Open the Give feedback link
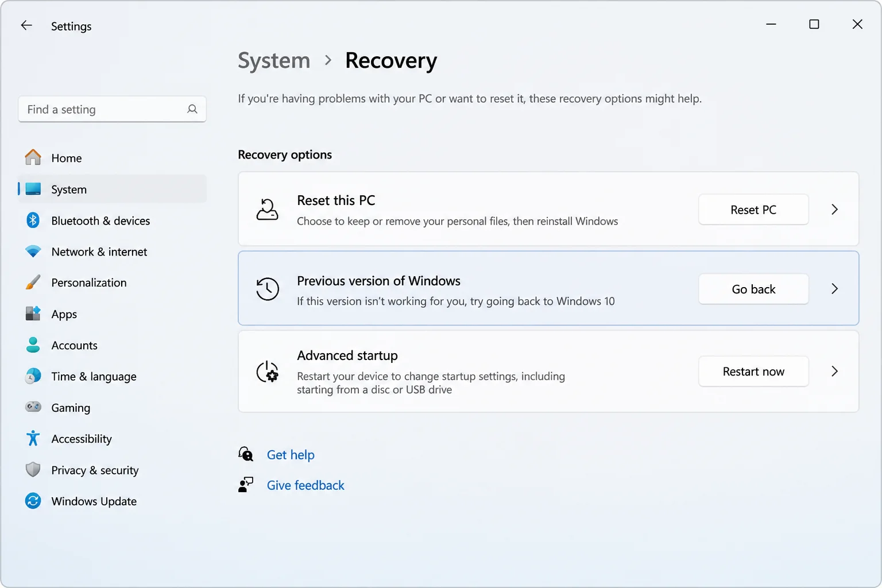This screenshot has width=882, height=588. pos(305,485)
